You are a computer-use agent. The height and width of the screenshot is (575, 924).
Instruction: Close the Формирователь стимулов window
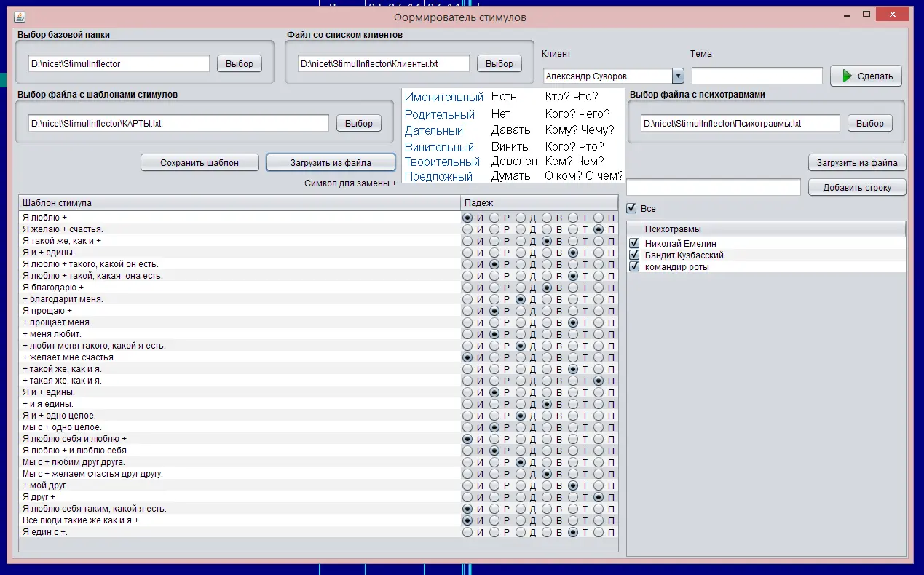coord(893,13)
